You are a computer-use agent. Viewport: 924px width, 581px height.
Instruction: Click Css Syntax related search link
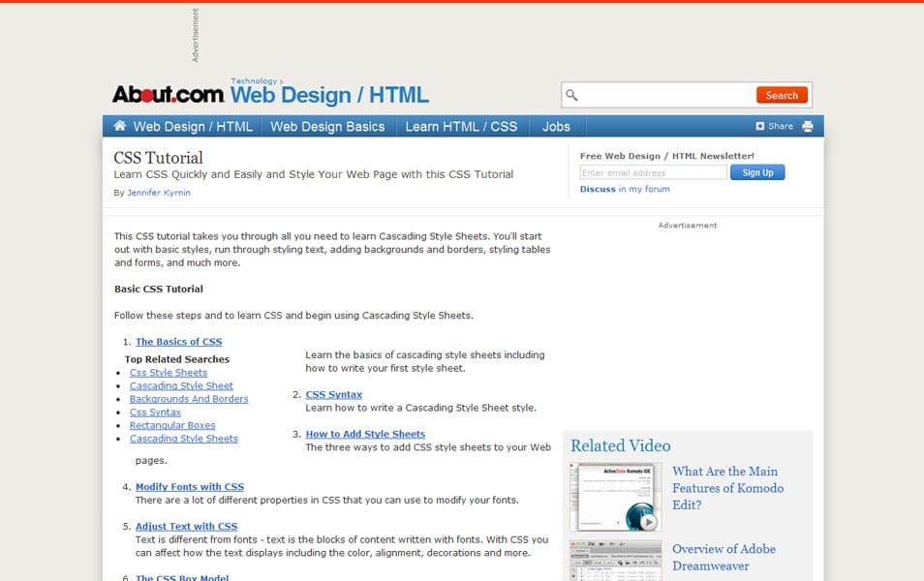[155, 413]
